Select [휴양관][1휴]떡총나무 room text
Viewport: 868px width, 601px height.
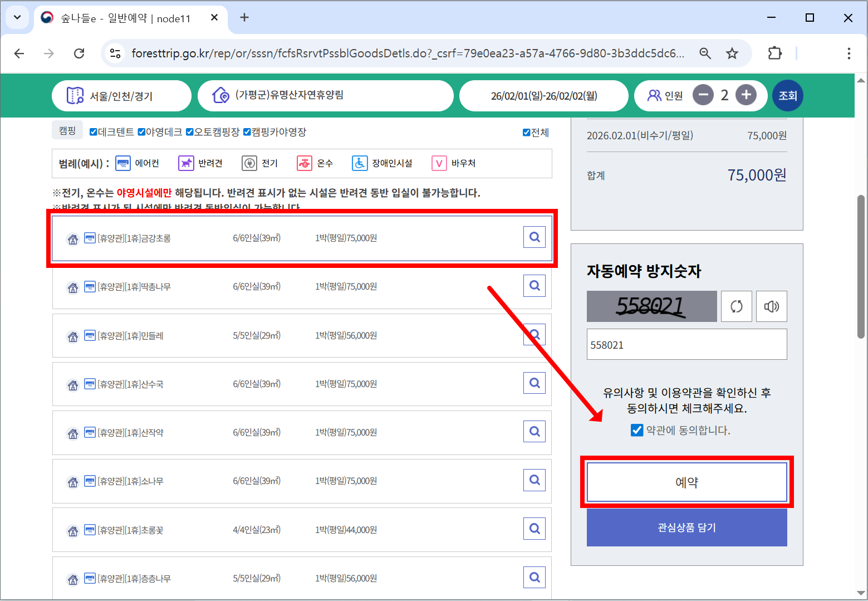[134, 287]
